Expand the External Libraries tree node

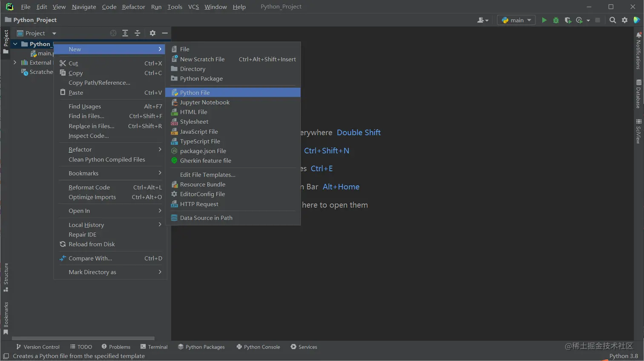(15, 63)
